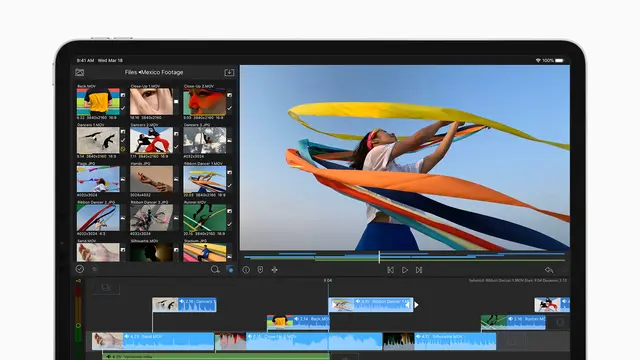Tap the Wi-Fi status icon
640x360 pixels.
[x=538, y=60]
